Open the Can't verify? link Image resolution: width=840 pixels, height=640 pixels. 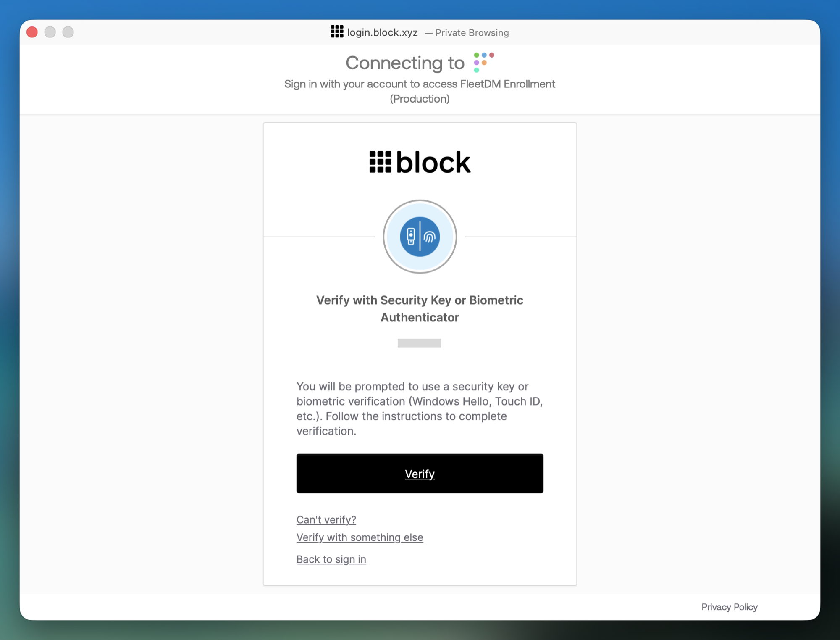coord(326,519)
